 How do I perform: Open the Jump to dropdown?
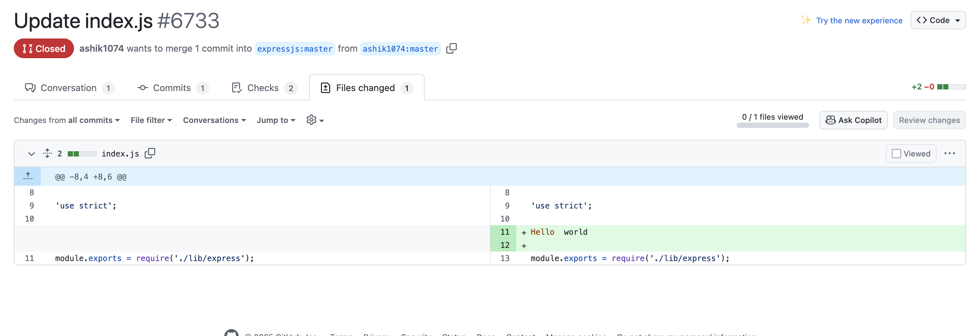pyautogui.click(x=276, y=120)
